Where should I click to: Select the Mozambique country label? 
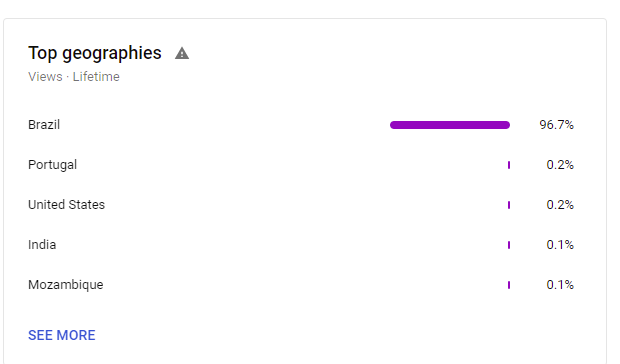pos(66,285)
